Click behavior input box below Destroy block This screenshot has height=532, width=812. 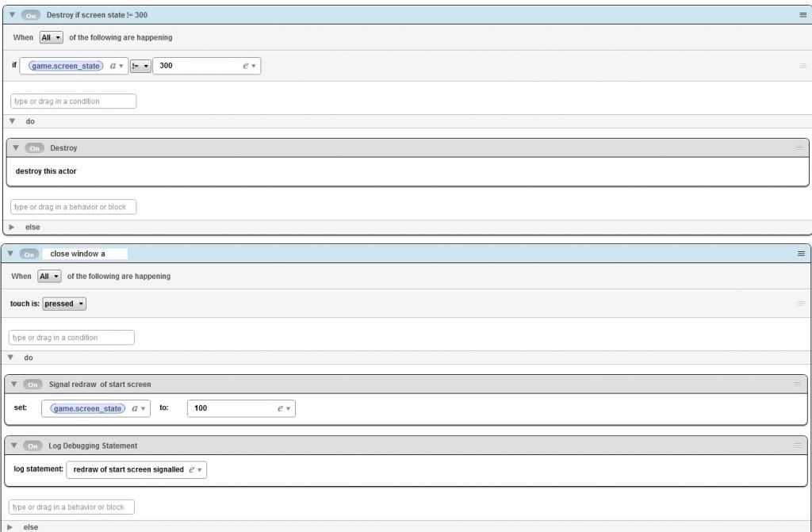73,207
